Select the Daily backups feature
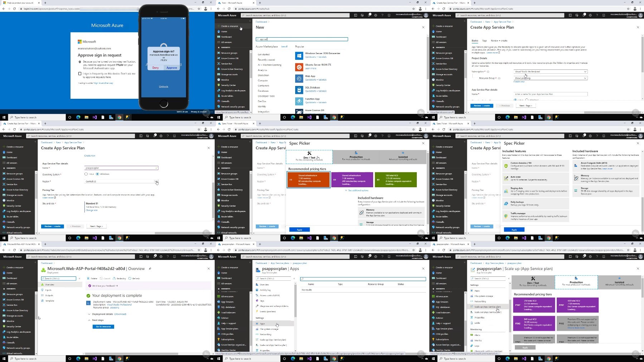 (x=536, y=203)
